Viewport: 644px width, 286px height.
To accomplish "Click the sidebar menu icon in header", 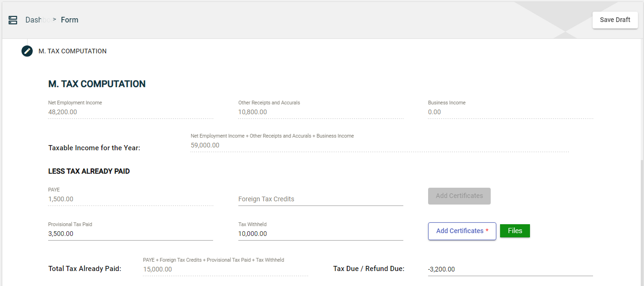I will (x=13, y=20).
